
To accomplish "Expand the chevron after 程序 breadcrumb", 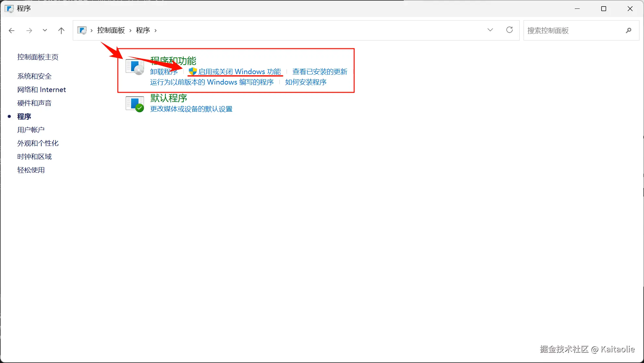I will (156, 31).
